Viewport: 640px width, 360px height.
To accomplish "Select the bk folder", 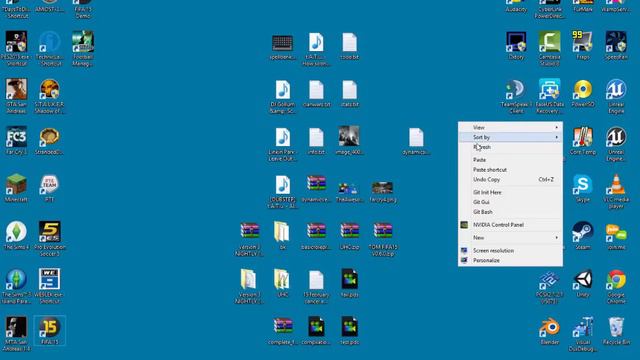I will click(x=282, y=236).
